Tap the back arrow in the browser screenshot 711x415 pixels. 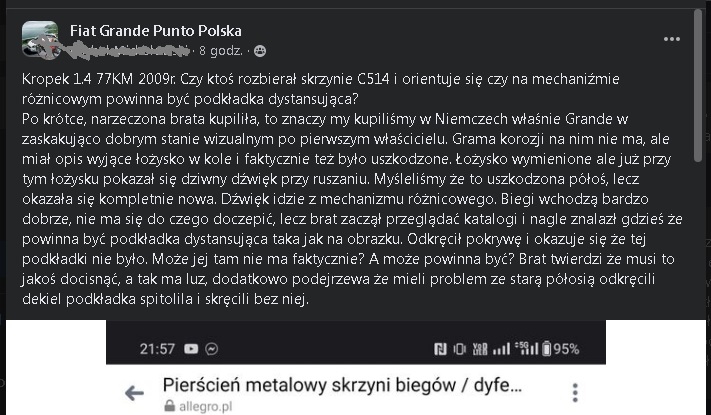point(133,395)
